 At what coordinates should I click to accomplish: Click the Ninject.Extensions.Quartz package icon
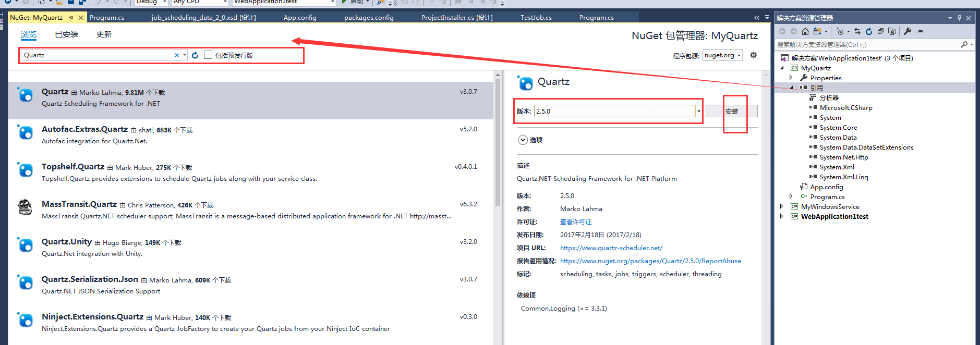point(25,320)
